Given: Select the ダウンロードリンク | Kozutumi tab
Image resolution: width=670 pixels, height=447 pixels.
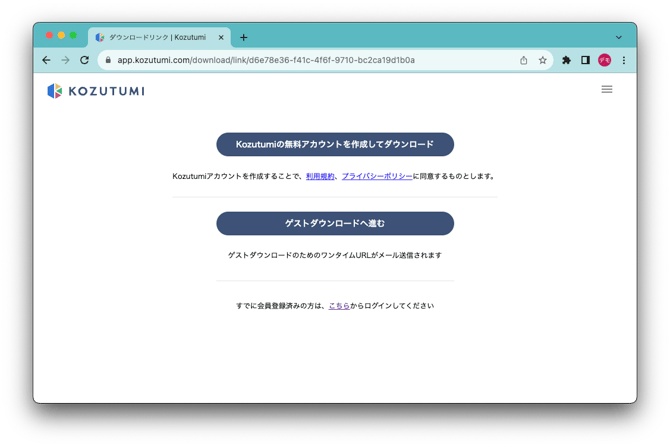Looking at the screenshot, I should [159, 38].
